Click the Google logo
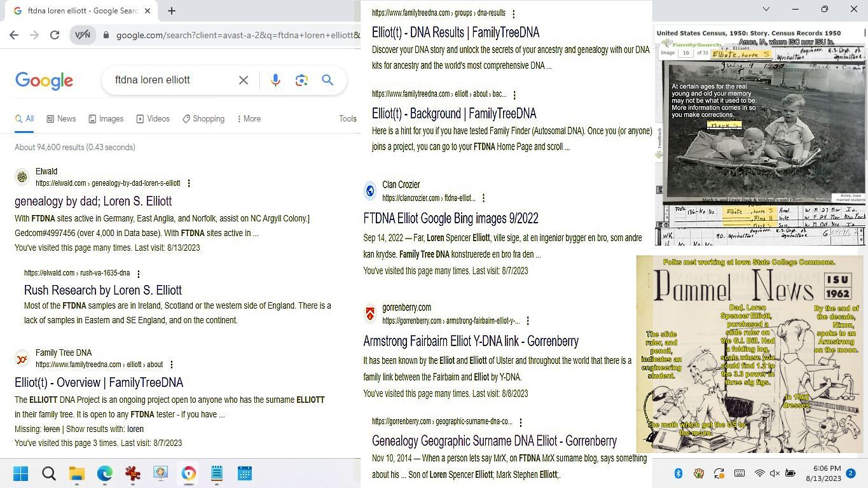The image size is (868, 488). [x=44, y=81]
